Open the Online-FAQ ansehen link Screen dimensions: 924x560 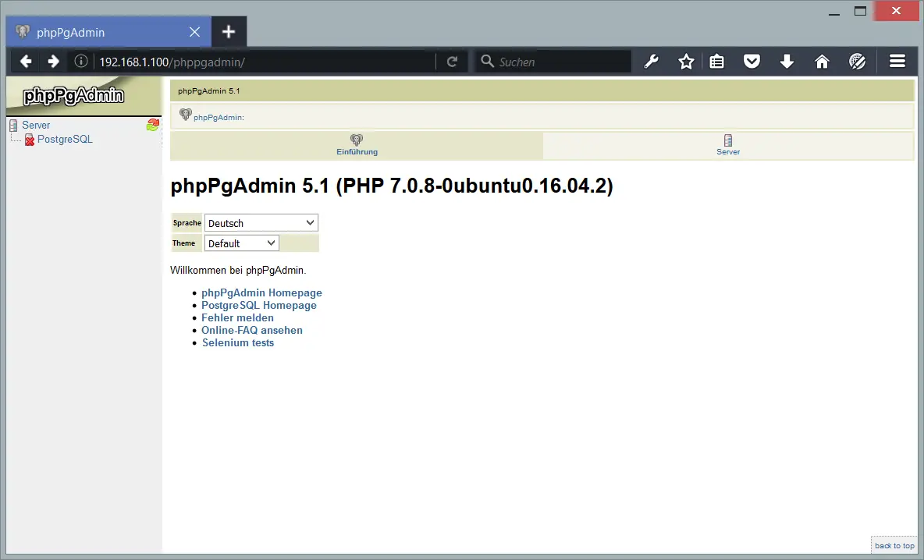[252, 330]
